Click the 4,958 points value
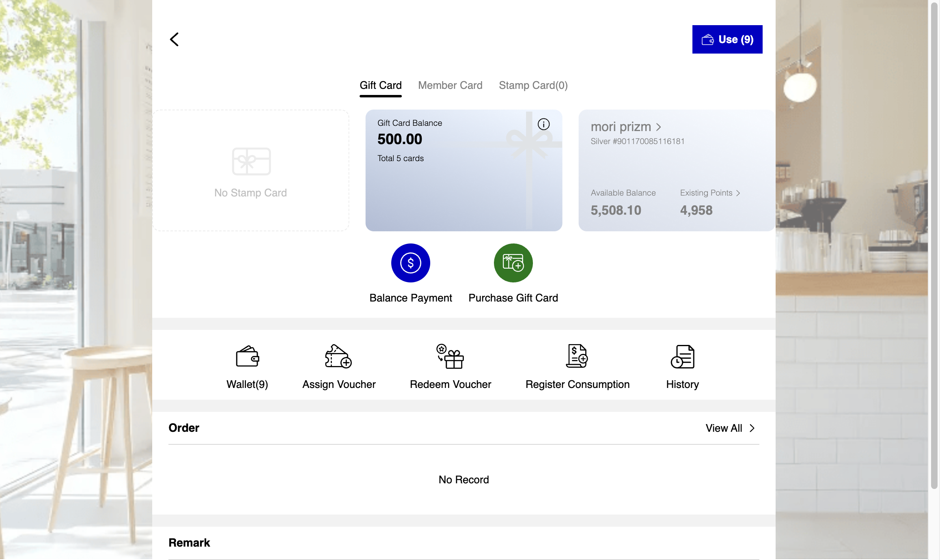The image size is (940, 560). 696,210
